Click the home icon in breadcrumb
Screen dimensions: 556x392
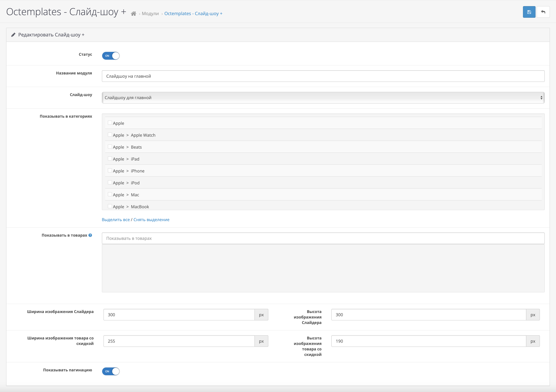tap(133, 14)
